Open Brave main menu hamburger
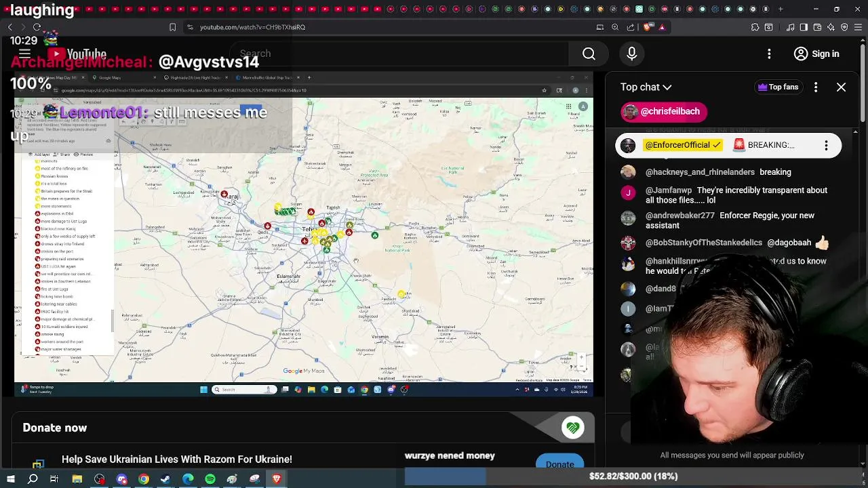 (858, 27)
